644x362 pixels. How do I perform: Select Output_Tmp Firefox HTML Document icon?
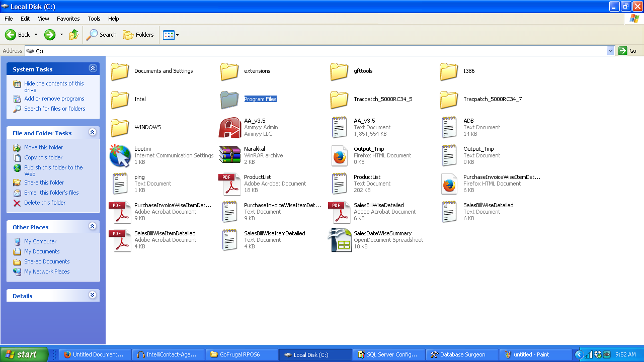(340, 156)
